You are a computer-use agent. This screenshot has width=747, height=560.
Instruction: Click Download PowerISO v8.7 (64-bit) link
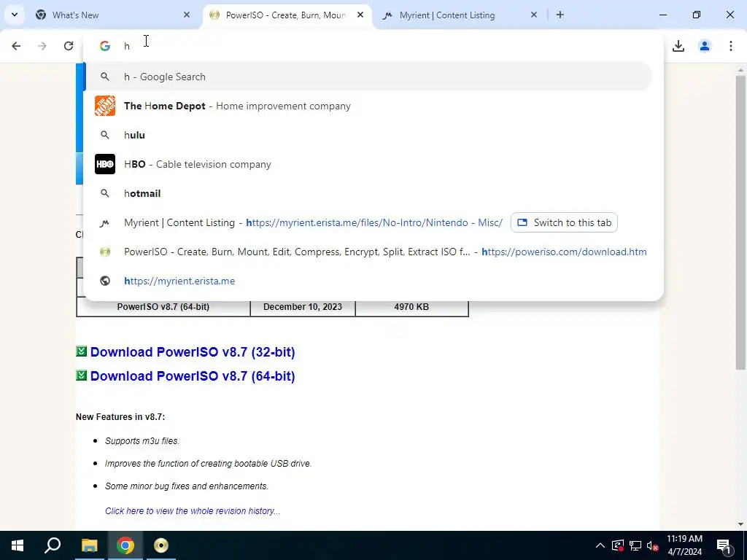click(193, 376)
